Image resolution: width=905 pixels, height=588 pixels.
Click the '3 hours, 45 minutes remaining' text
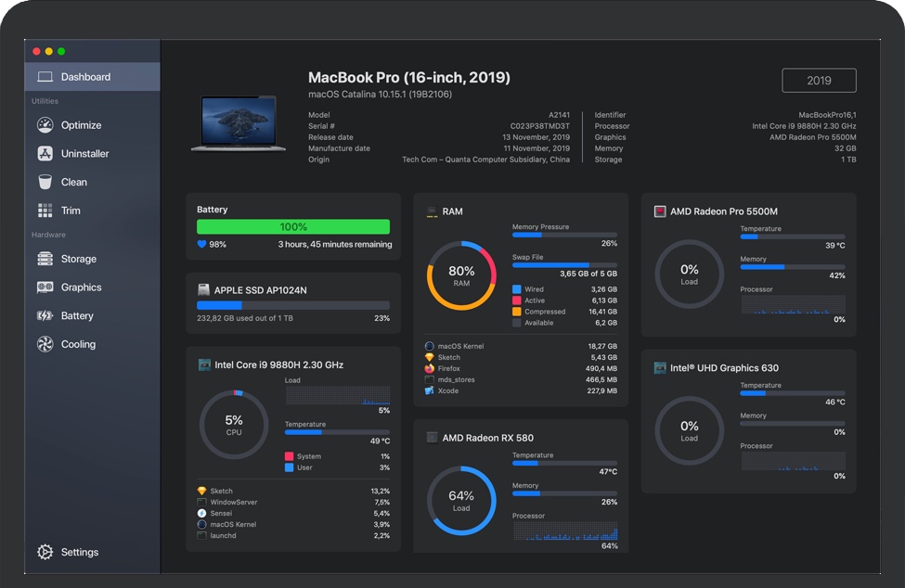point(335,245)
